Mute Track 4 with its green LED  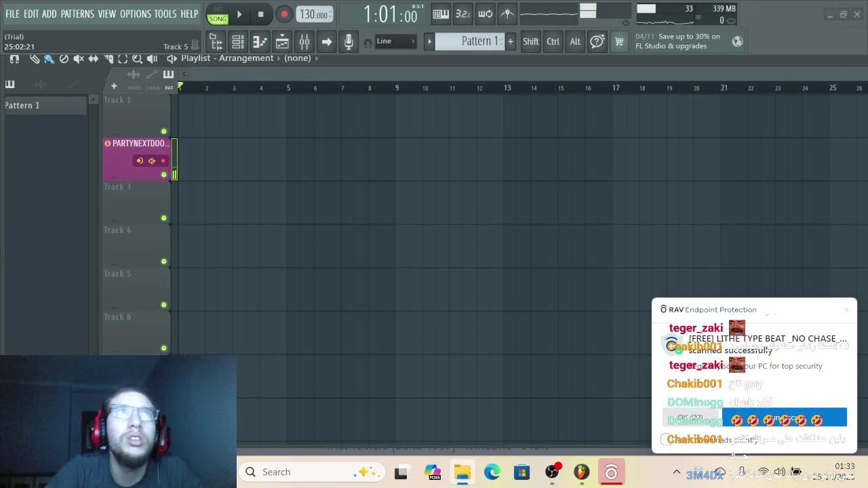(163, 262)
